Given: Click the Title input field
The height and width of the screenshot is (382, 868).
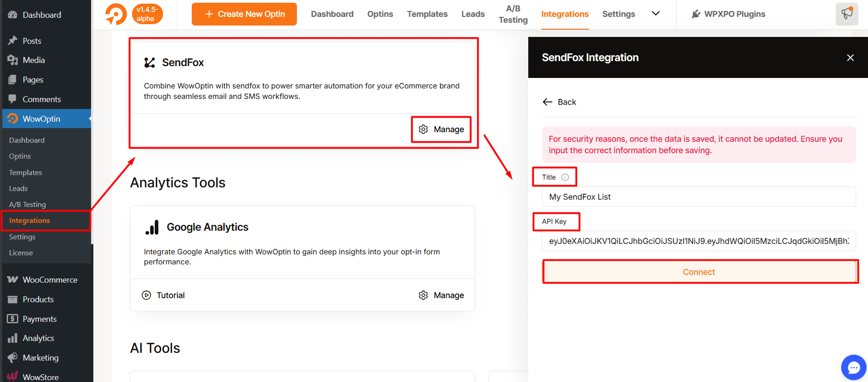Looking at the screenshot, I should (x=699, y=197).
